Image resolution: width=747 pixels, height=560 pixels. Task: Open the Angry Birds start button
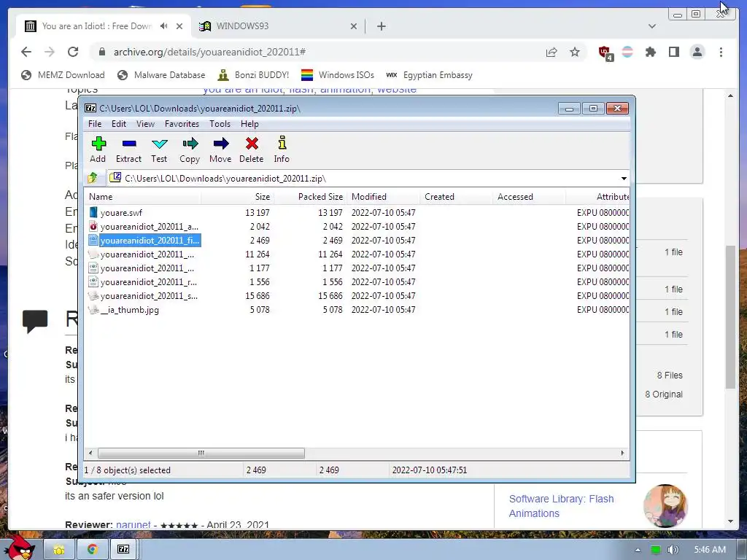(20, 548)
